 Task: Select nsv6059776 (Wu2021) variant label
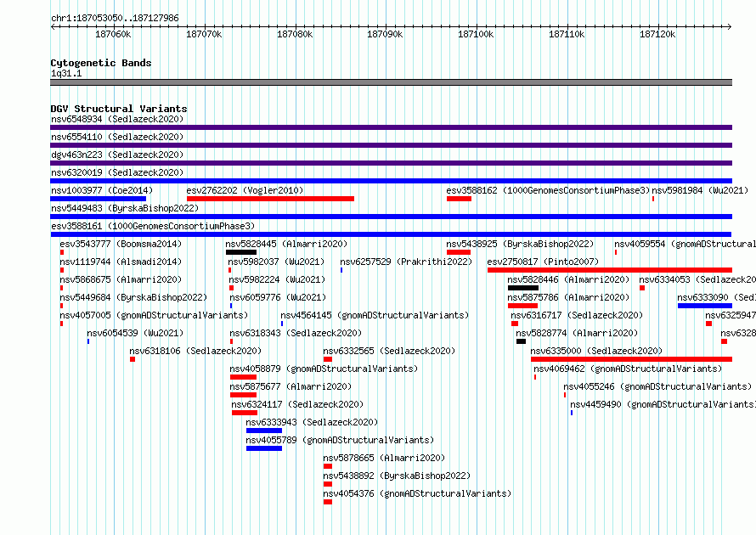[278, 297]
